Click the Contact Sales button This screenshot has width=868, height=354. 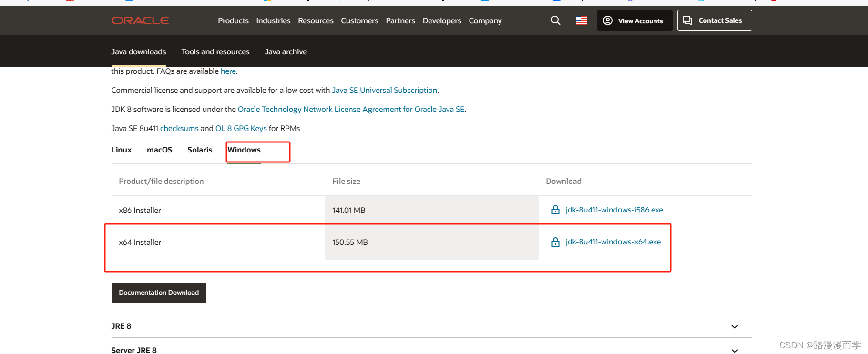(715, 20)
